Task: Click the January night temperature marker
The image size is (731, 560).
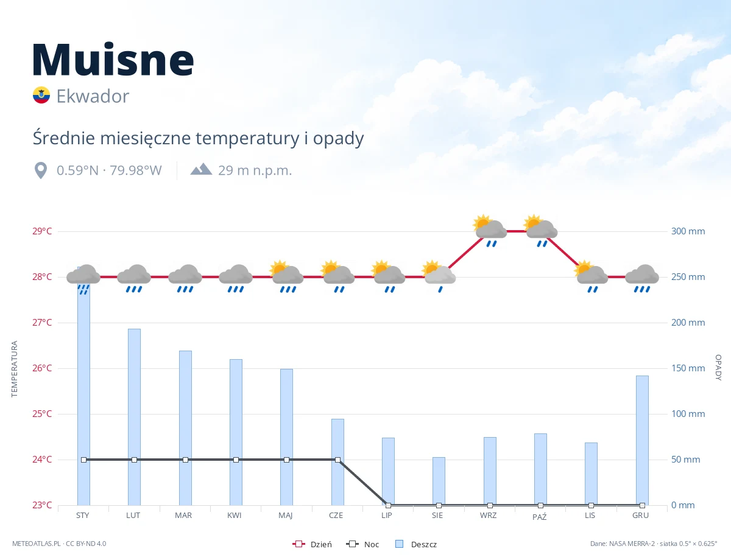Action: (83, 460)
